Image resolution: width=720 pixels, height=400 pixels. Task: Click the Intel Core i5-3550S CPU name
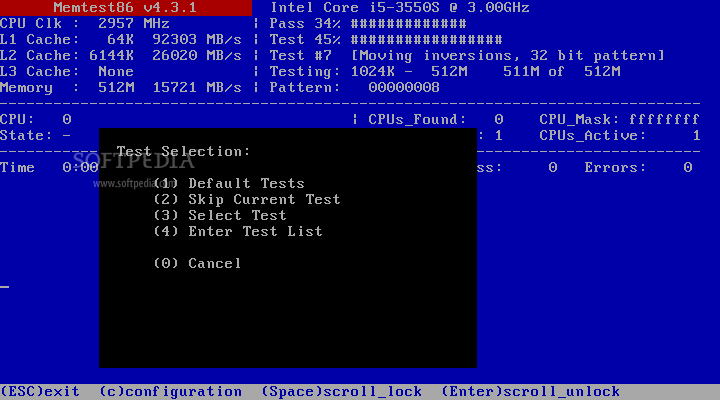[x=399, y=8]
